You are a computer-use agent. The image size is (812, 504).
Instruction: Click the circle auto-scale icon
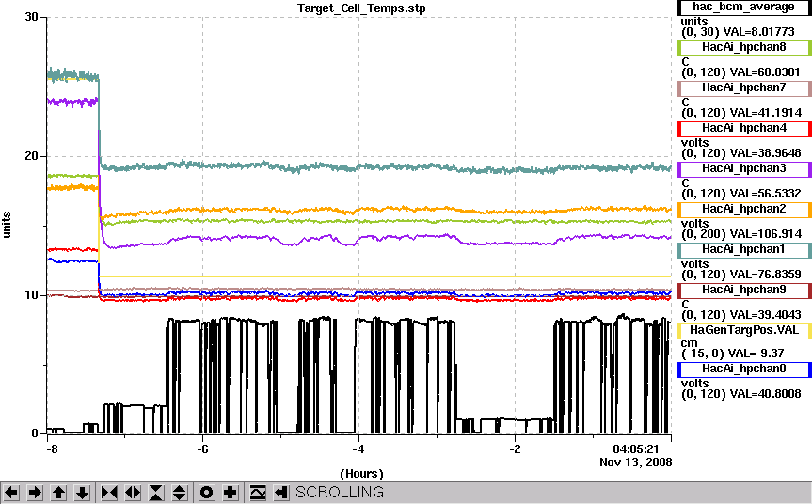tap(206, 492)
